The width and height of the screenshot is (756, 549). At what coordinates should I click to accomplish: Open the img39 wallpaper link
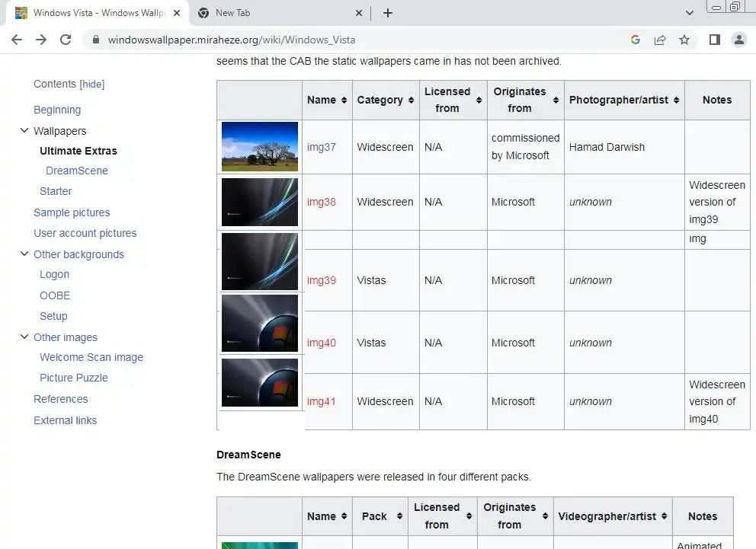click(321, 280)
